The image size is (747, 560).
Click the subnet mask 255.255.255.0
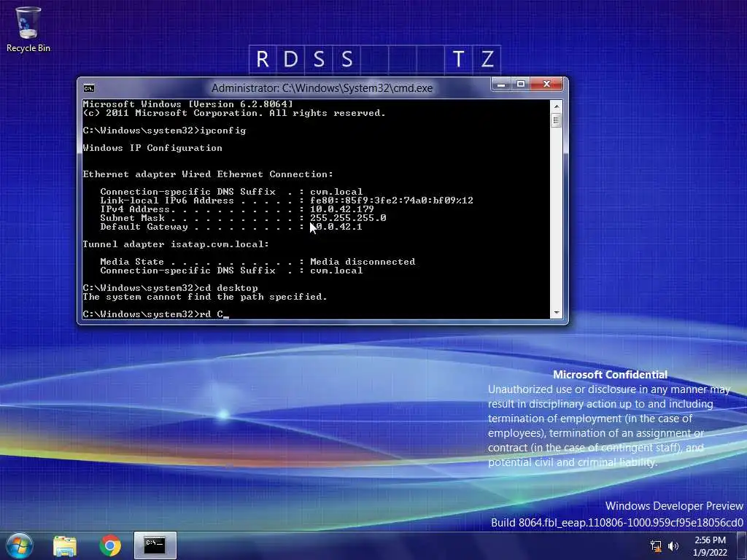pos(348,217)
